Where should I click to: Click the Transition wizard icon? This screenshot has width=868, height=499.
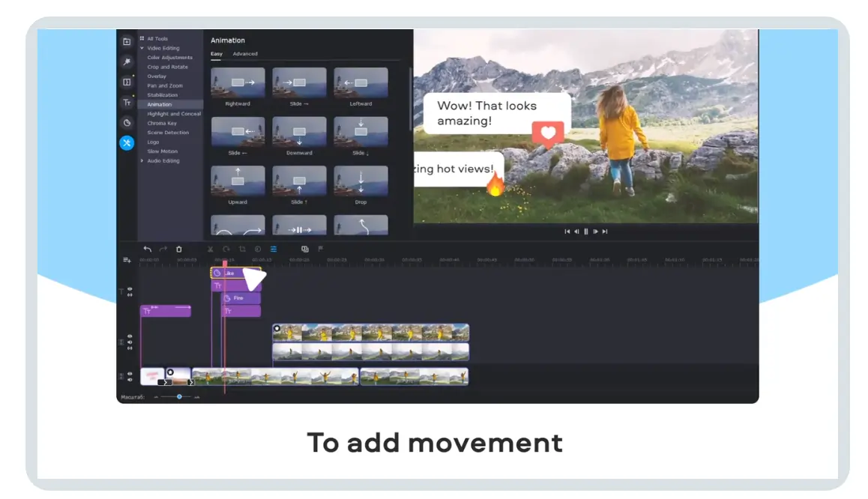[304, 250]
